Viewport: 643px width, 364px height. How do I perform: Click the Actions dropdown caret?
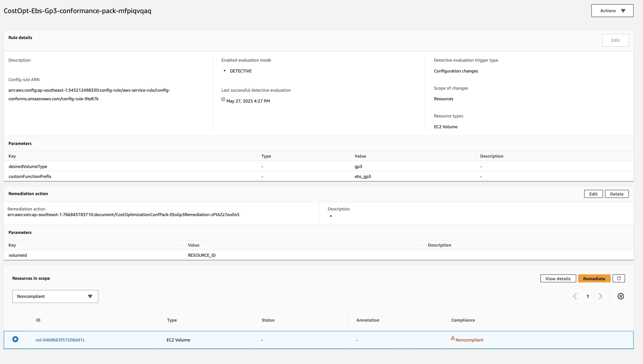point(623,10)
